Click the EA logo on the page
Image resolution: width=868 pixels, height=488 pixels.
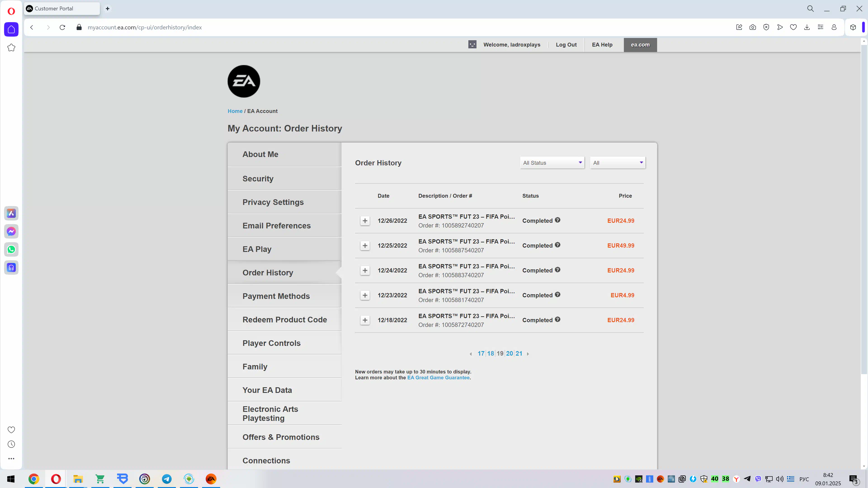click(x=244, y=81)
